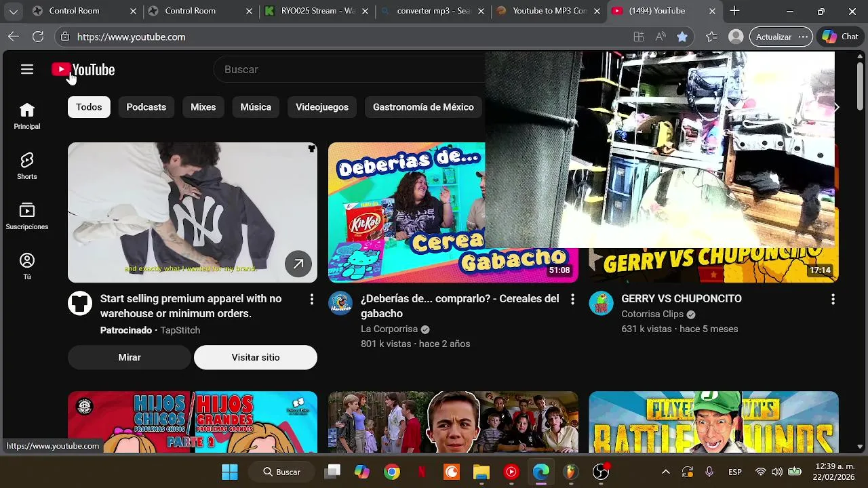Open Cotorrisa Clips channel name link
Screen dimensions: 868x488
[x=652, y=314]
